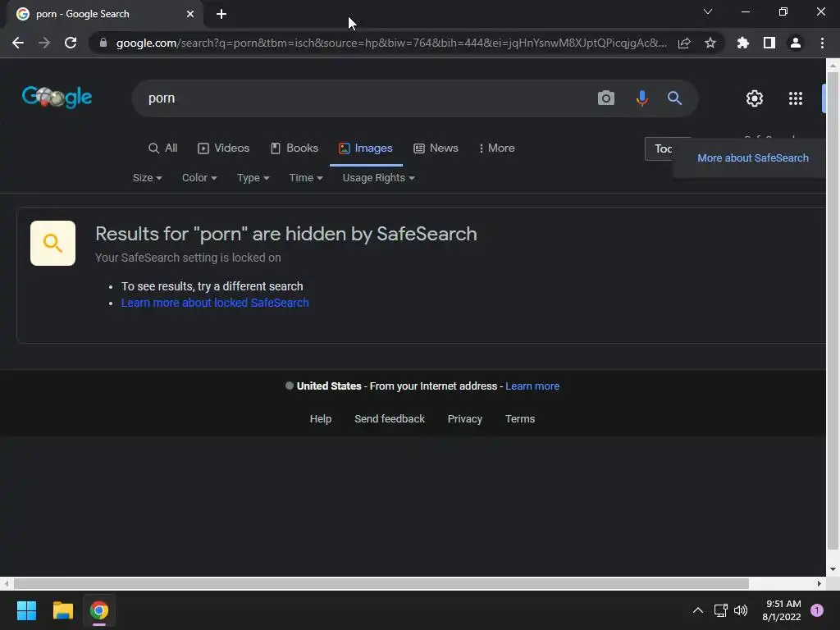Open the Privacy footer link
The image size is (840, 630).
[464, 419]
